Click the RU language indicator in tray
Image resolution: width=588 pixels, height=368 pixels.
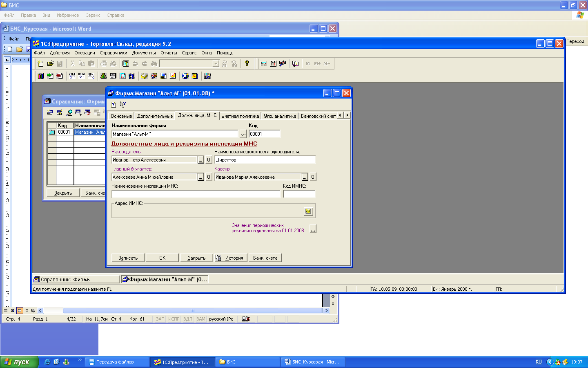(539, 362)
